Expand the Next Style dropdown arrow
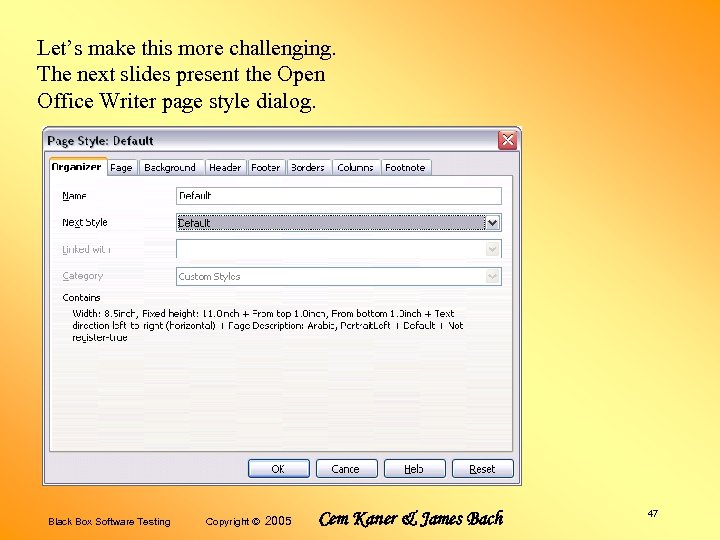Screen dimensions: 720x540 pyautogui.click(x=493, y=223)
